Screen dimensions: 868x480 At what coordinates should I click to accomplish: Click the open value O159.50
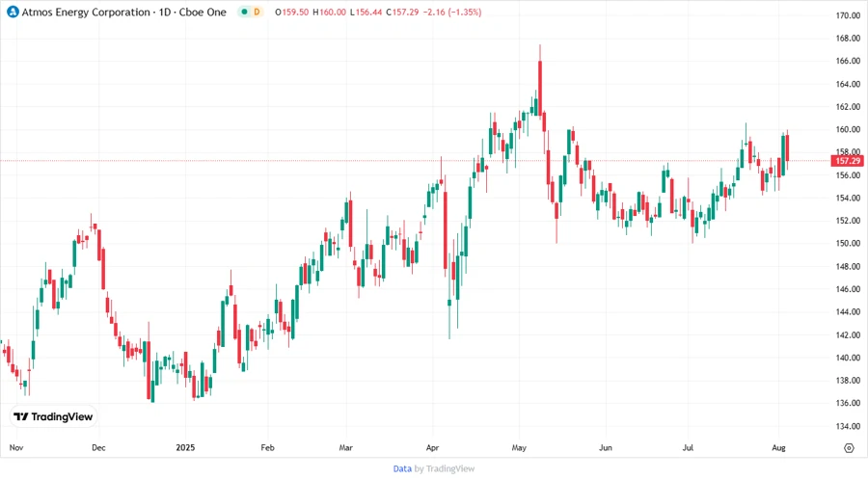pyautogui.click(x=291, y=12)
